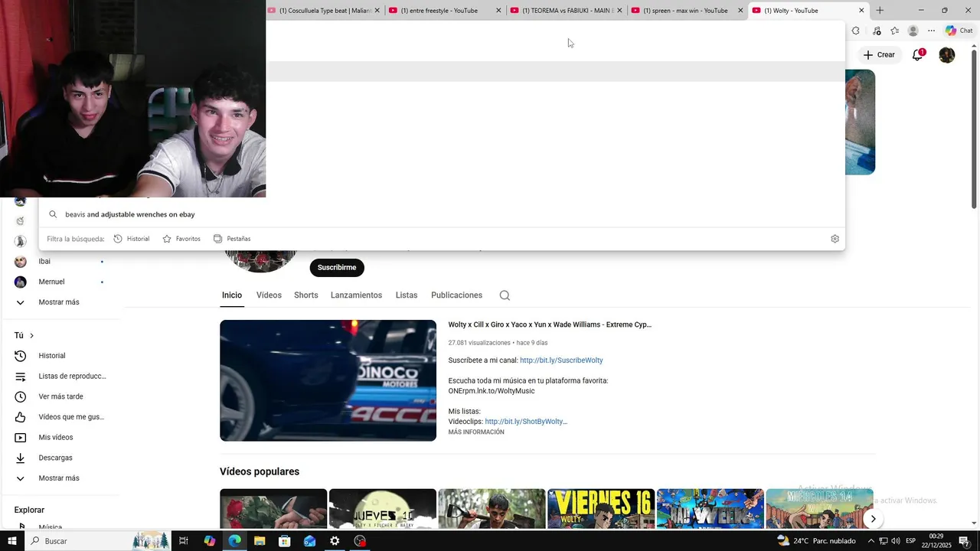Open the YouTube account avatar menu
The width and height of the screenshot is (980, 551).
[x=947, y=55]
